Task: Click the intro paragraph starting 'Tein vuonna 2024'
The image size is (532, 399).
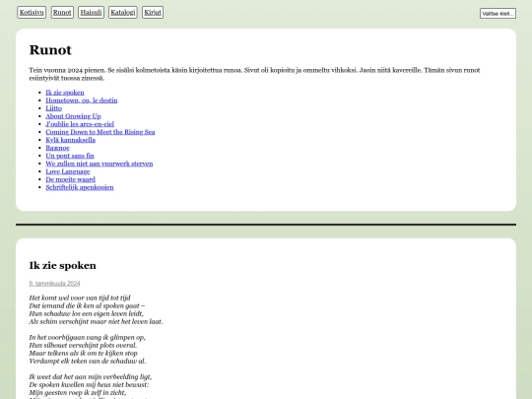Action: coord(254,74)
